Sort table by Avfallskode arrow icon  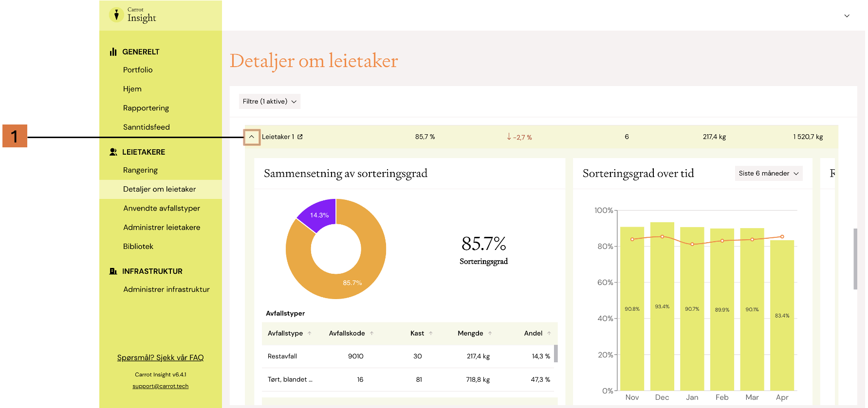pyautogui.click(x=371, y=333)
